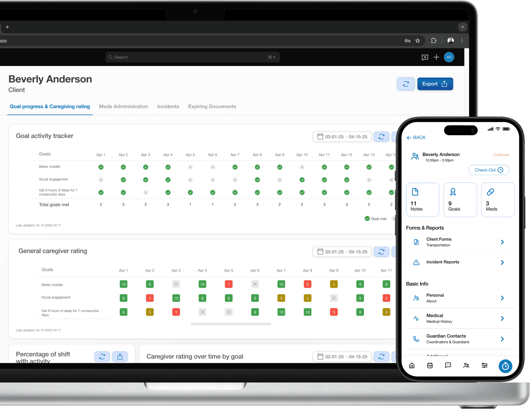Image resolution: width=532 pixels, height=409 pixels.
Task: Switch to the Meds Administration tab
Action: 124,107
